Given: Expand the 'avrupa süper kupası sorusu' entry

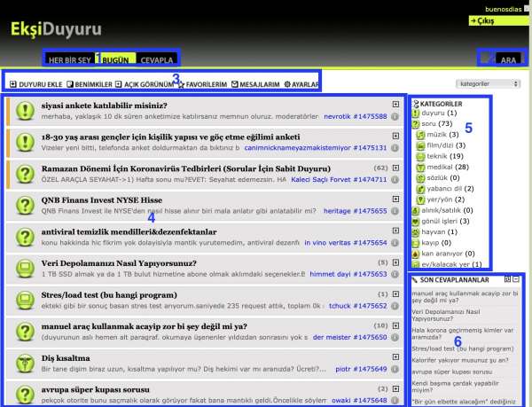Looking at the screenshot, I should coord(395,388).
